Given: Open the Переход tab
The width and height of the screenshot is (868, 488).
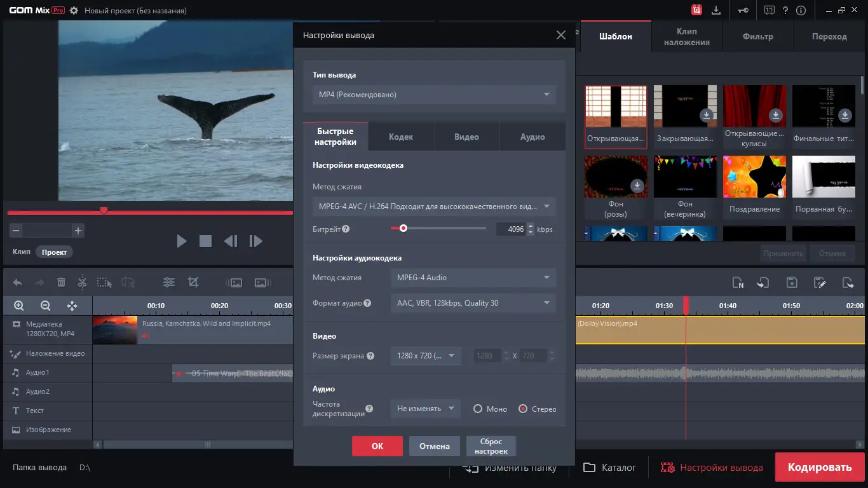Looking at the screenshot, I should coord(829,36).
